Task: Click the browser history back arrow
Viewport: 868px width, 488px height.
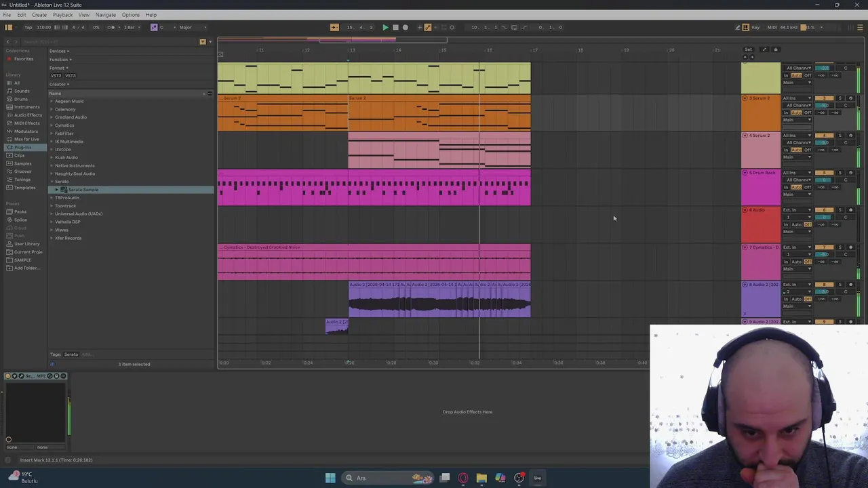Action: click(7, 41)
